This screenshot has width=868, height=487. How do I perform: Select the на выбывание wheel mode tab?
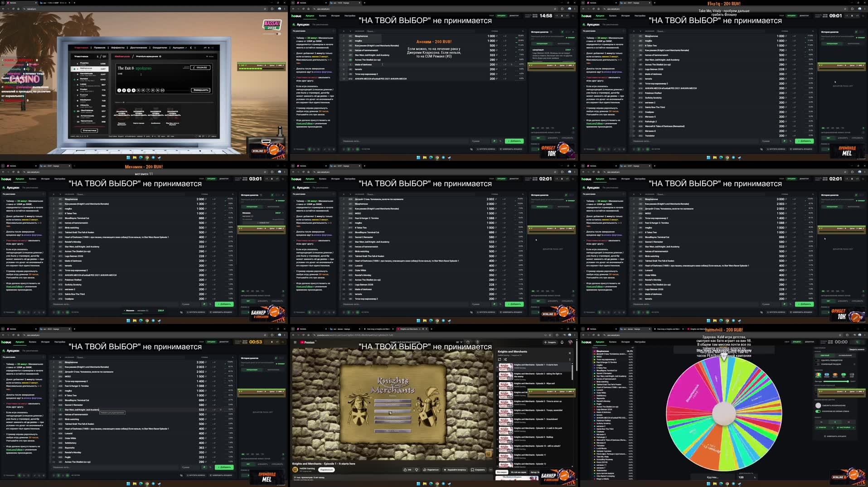(x=845, y=355)
